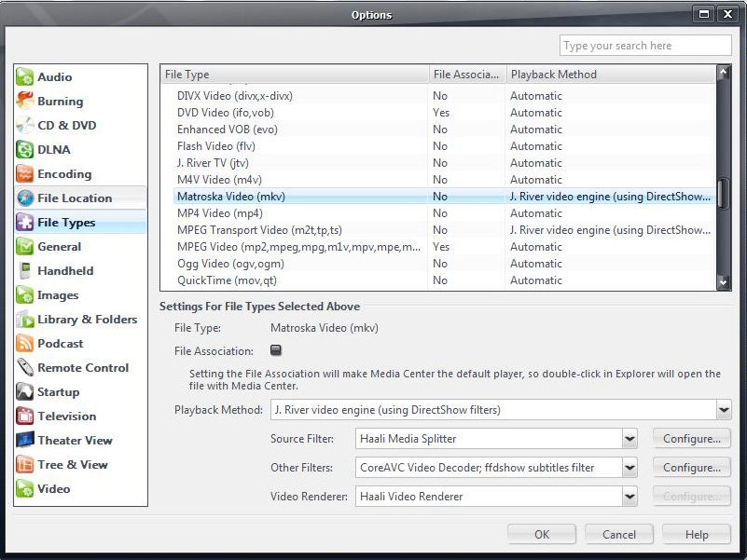Click the General checkmark icon
747x560 pixels.
(x=25, y=247)
